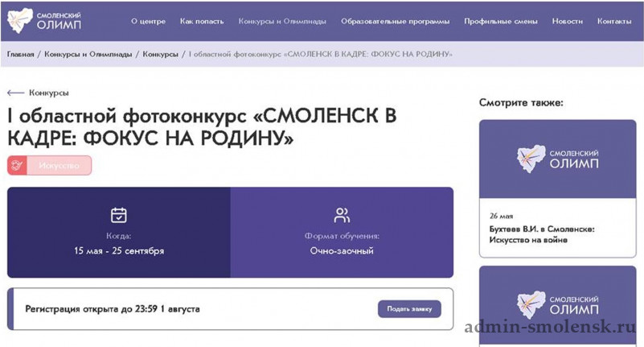The width and height of the screenshot is (644, 347).
Task: Select the Искусство category tag
Action: 59,165
